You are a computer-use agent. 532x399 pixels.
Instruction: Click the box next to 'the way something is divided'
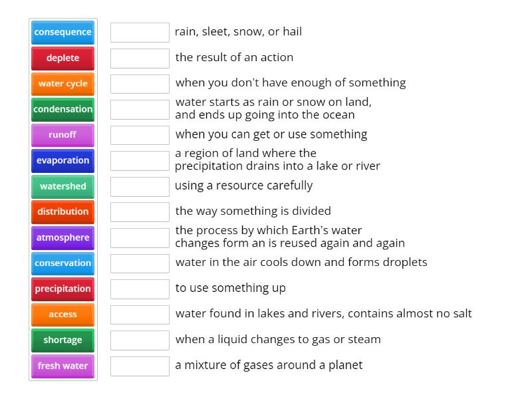140,211
